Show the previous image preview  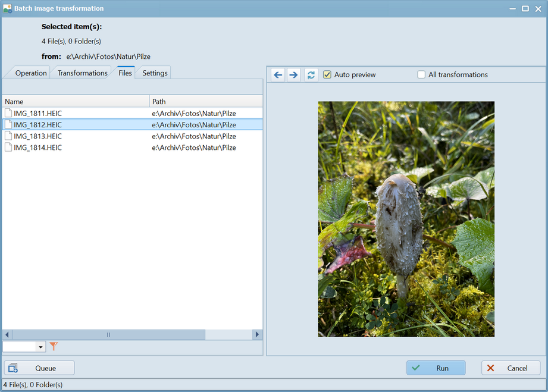(x=278, y=75)
